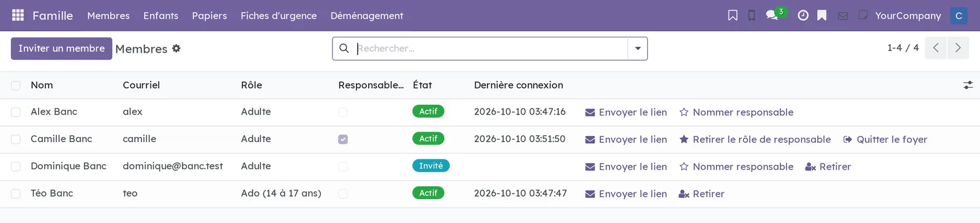The image size is (980, 223).
Task: Click Retirer le rôle de responsable
Action: 755,139
